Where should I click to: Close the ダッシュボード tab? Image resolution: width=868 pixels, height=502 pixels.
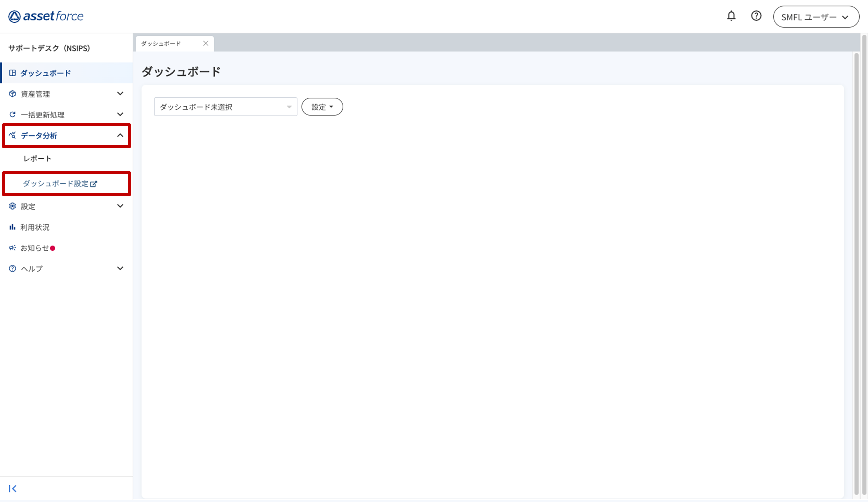click(206, 43)
